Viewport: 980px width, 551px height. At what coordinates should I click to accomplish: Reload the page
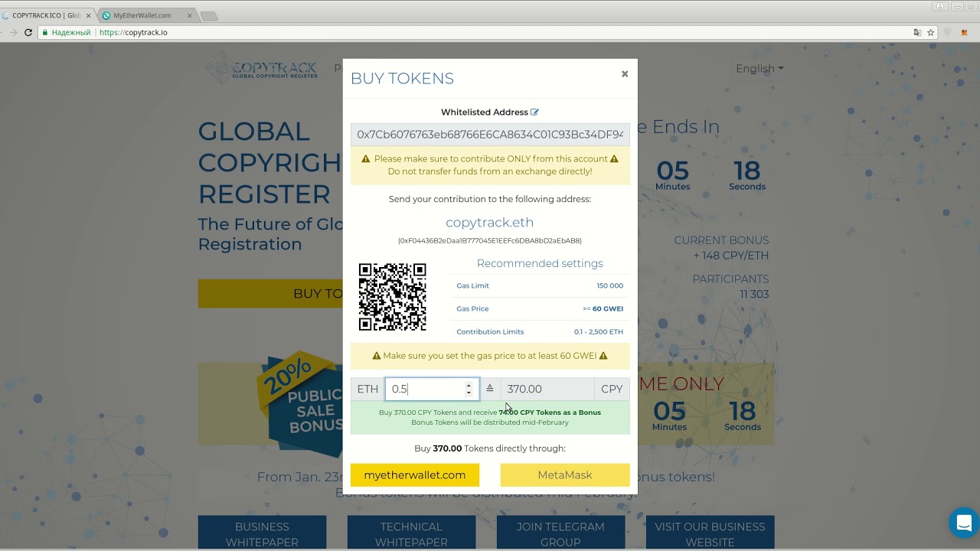pos(28,33)
